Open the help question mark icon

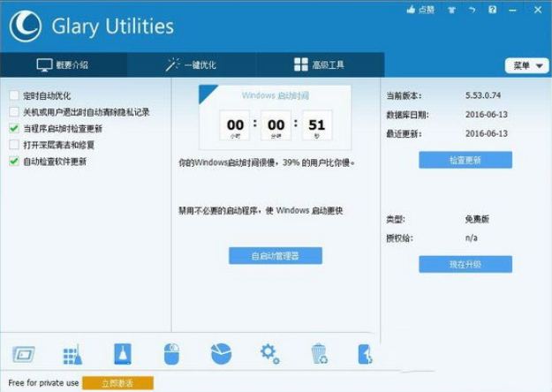(x=493, y=10)
